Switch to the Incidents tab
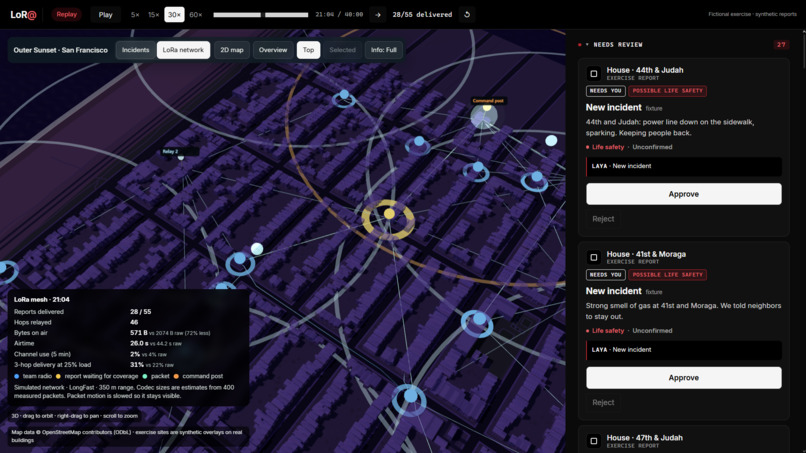Viewport: 806px width, 453px height. [135, 50]
